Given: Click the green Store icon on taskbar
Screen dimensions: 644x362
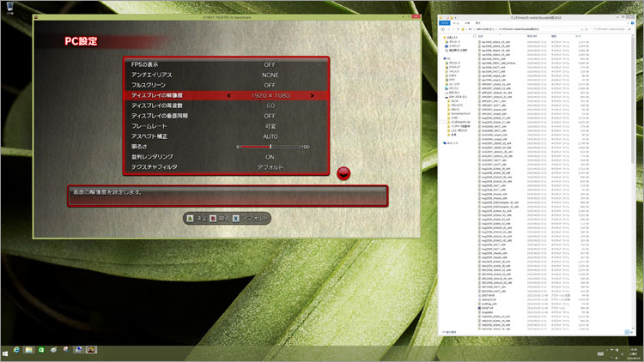Looking at the screenshot, I should click(40, 351).
